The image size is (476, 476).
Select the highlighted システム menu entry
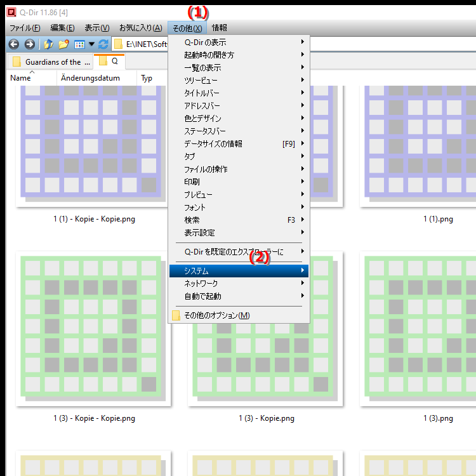pos(239,271)
